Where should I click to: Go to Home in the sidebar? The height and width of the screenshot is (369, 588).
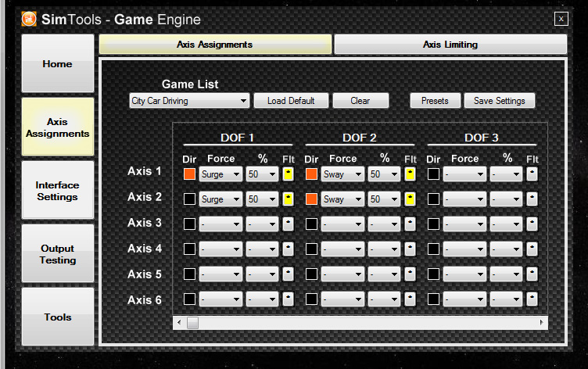tap(58, 63)
